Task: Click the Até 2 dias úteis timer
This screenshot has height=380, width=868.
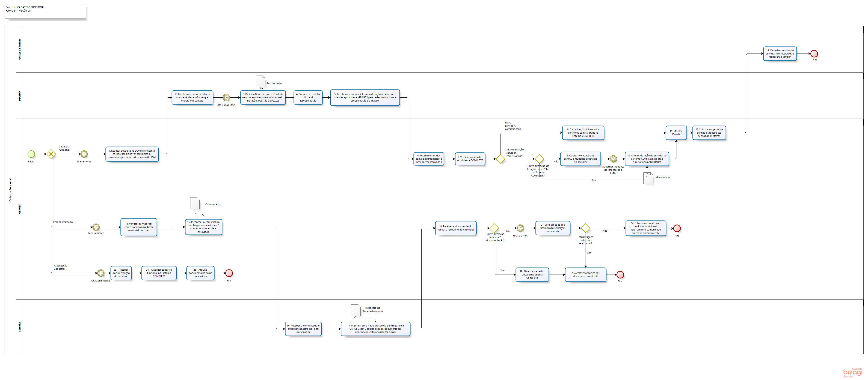Action: [226, 97]
